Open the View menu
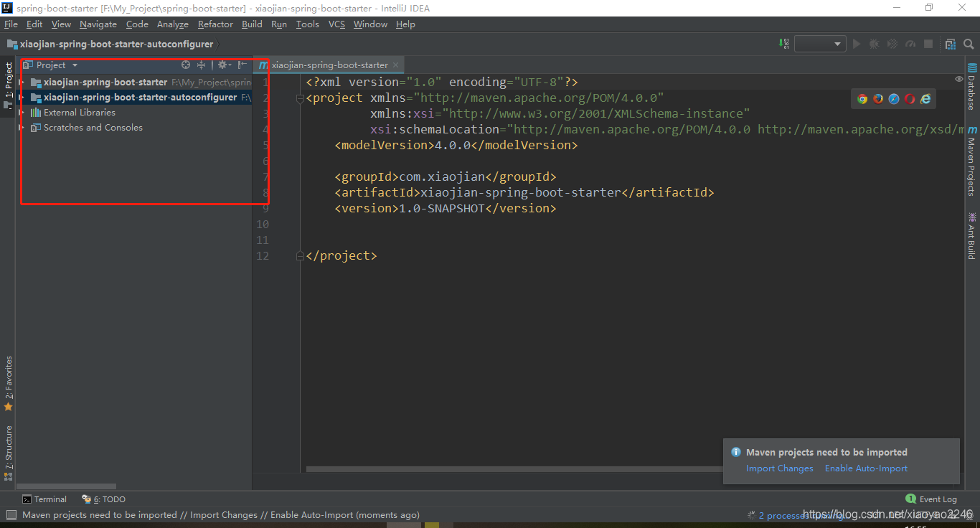The width and height of the screenshot is (980, 528). coord(61,24)
